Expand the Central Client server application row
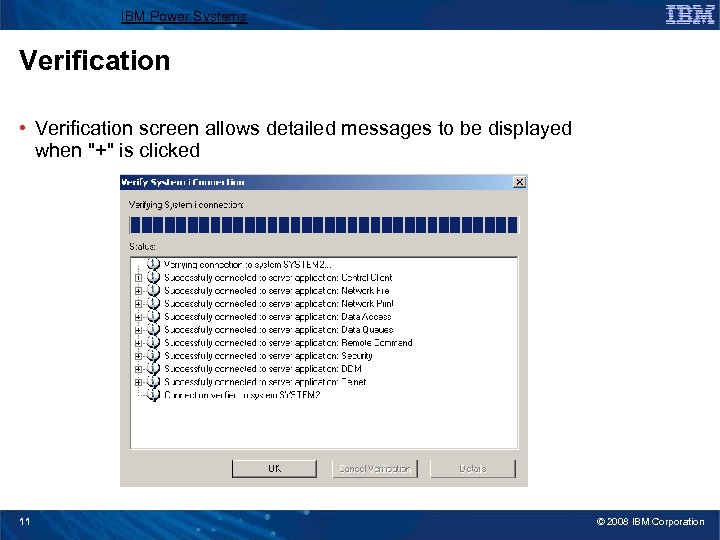 click(138, 278)
